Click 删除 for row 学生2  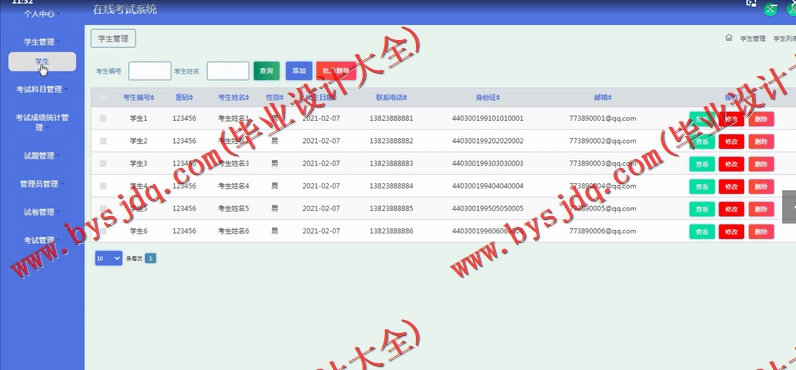click(x=761, y=142)
